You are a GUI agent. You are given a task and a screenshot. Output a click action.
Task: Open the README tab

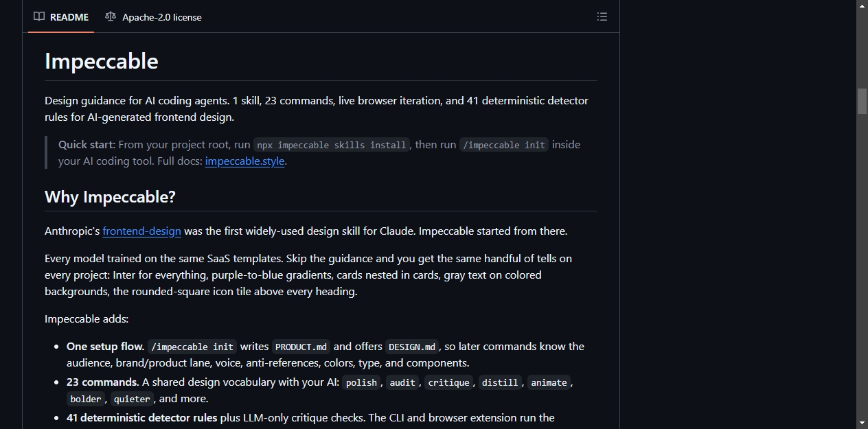tap(61, 17)
